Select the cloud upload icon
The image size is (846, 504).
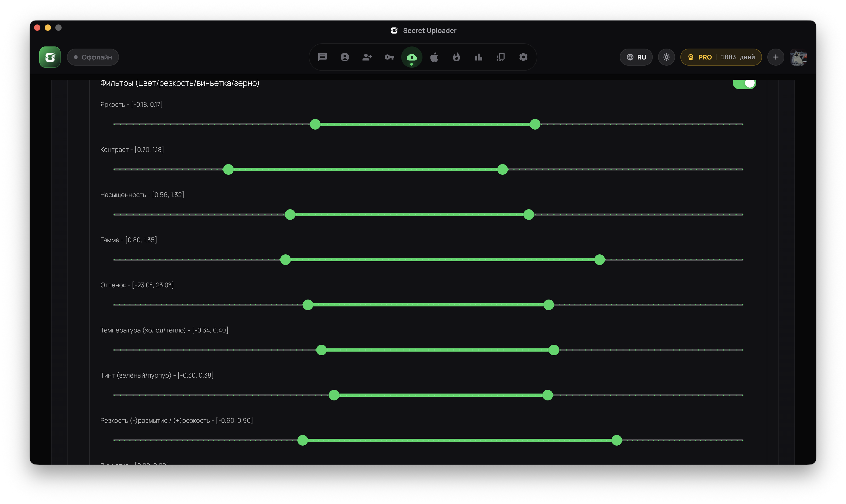(412, 57)
